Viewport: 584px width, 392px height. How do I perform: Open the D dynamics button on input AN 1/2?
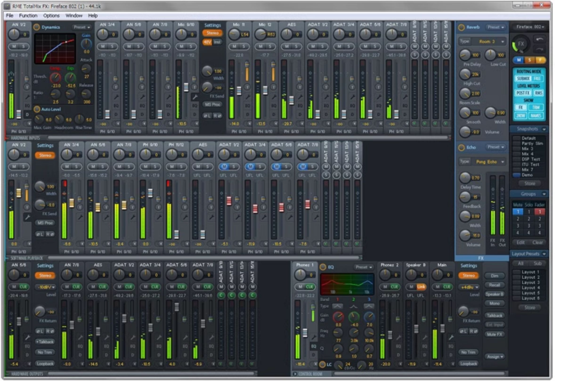[27, 114]
